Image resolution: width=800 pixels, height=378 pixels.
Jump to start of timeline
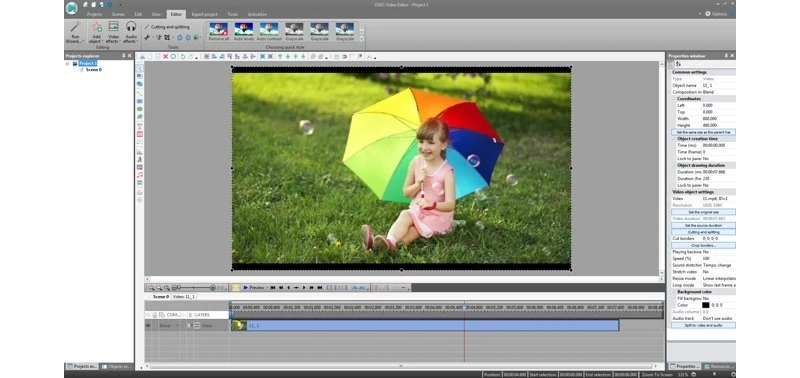click(272, 288)
